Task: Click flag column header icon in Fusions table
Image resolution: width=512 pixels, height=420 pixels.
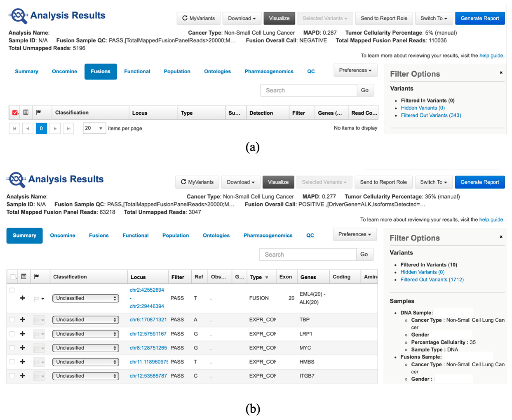Action: [39, 112]
